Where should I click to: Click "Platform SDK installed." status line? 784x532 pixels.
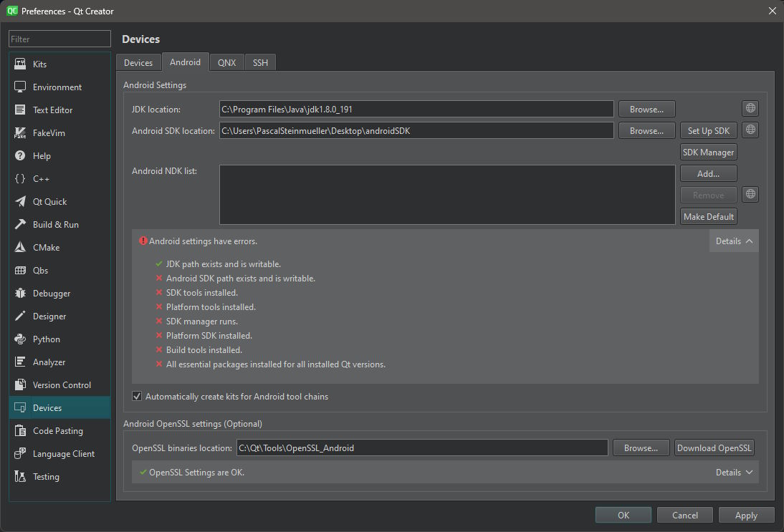[209, 335]
